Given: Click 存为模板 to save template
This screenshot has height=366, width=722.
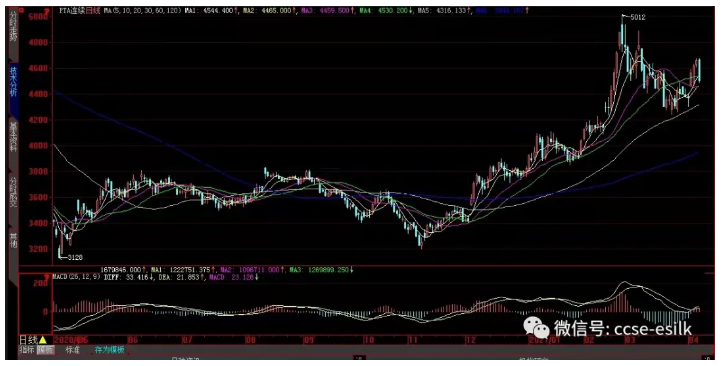Looking at the screenshot, I should coord(109,350).
